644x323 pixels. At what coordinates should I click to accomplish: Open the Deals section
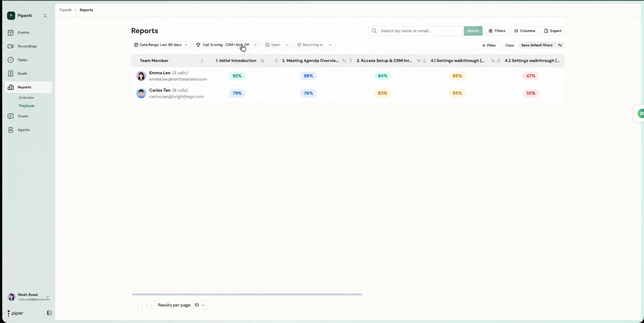28,73
